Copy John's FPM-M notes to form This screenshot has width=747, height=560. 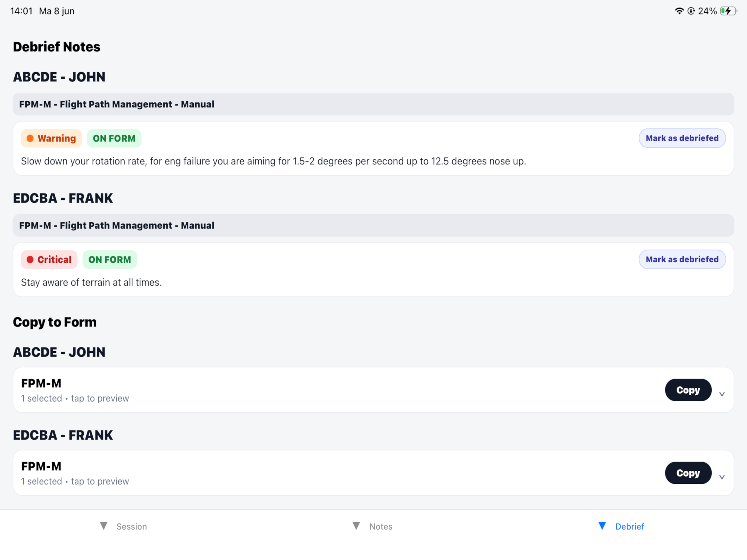688,390
